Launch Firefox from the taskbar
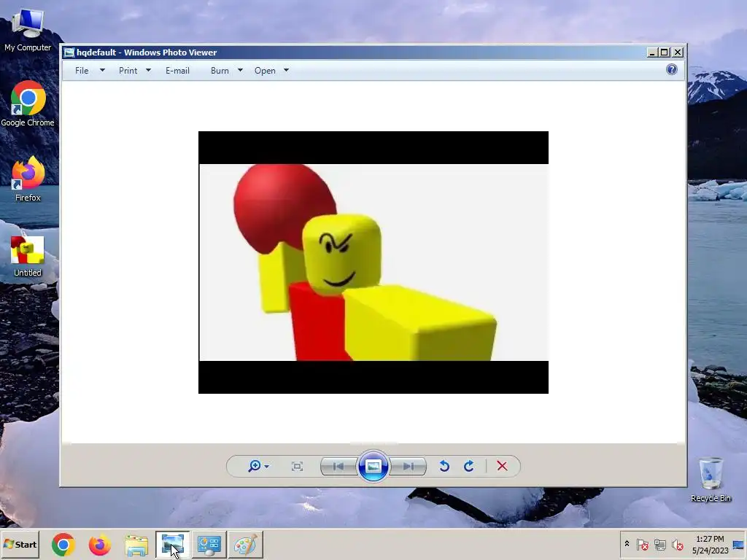 (x=99, y=545)
